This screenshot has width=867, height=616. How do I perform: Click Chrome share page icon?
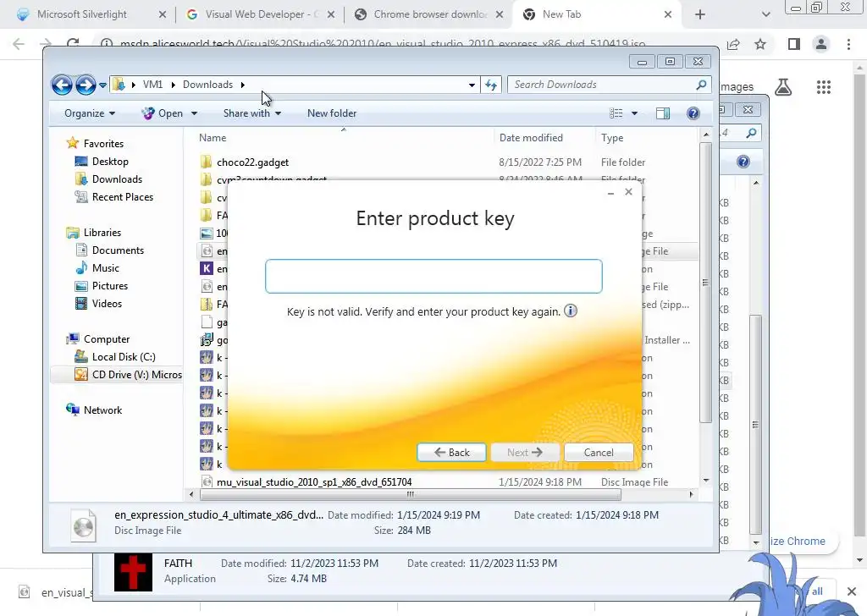click(x=734, y=44)
